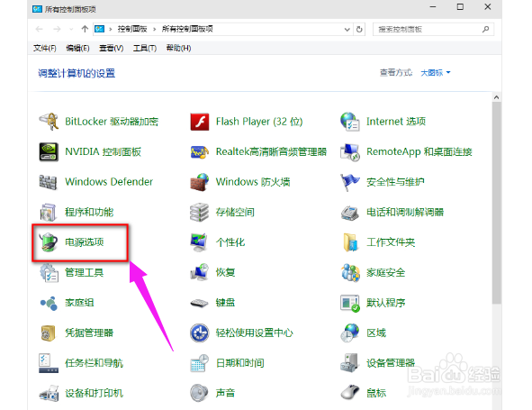Screen dimensions: 532x410
Task: Click the control panel icon in address bar
Action: click(99, 29)
